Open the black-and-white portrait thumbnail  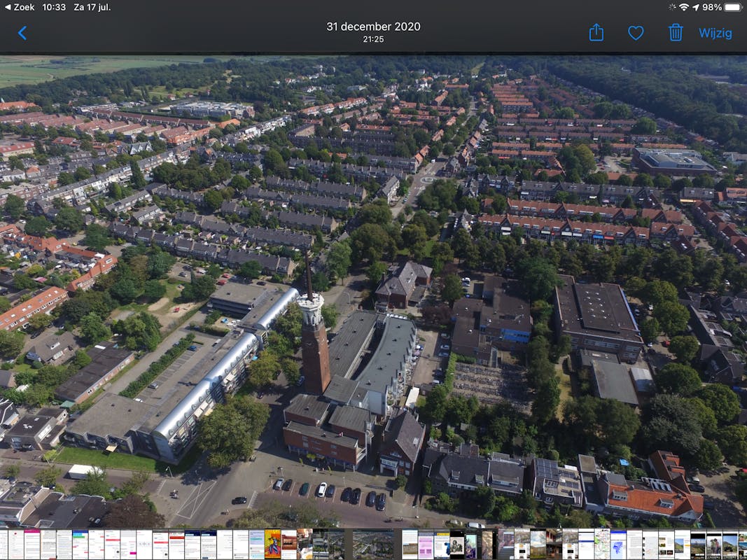pyautogui.click(x=456, y=544)
